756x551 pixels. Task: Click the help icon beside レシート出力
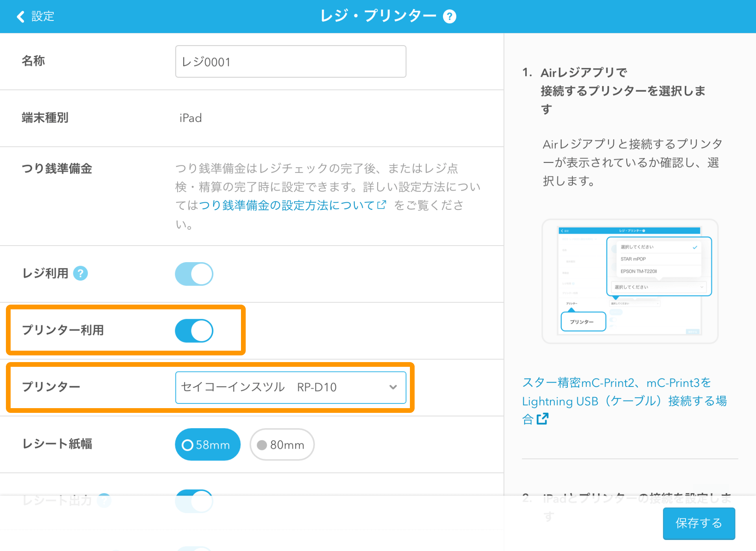pyautogui.click(x=104, y=500)
